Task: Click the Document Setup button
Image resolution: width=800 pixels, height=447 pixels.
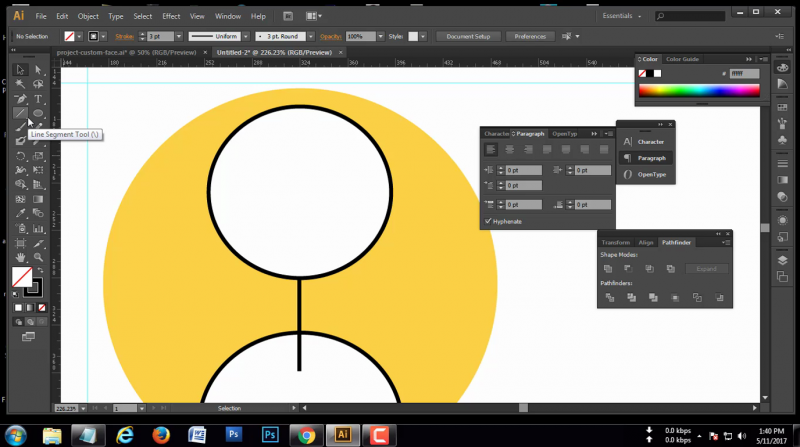Action: 467,36
